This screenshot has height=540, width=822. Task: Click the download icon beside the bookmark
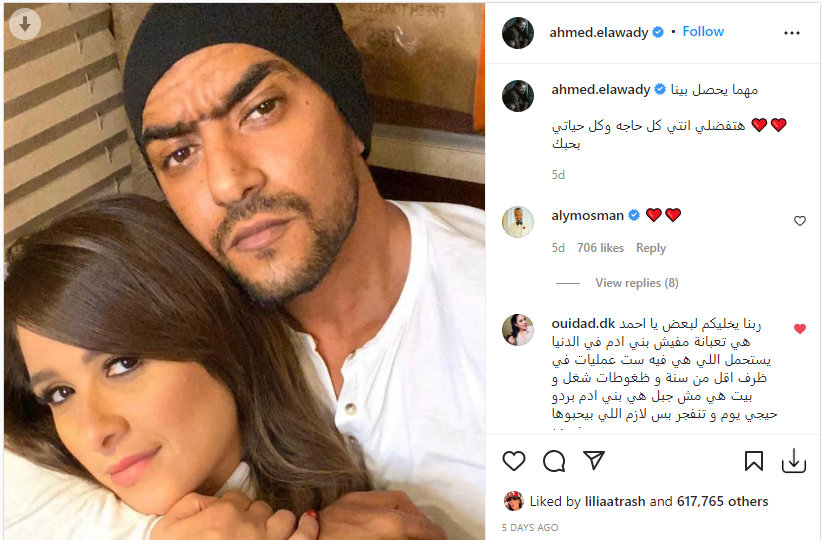[x=794, y=461]
